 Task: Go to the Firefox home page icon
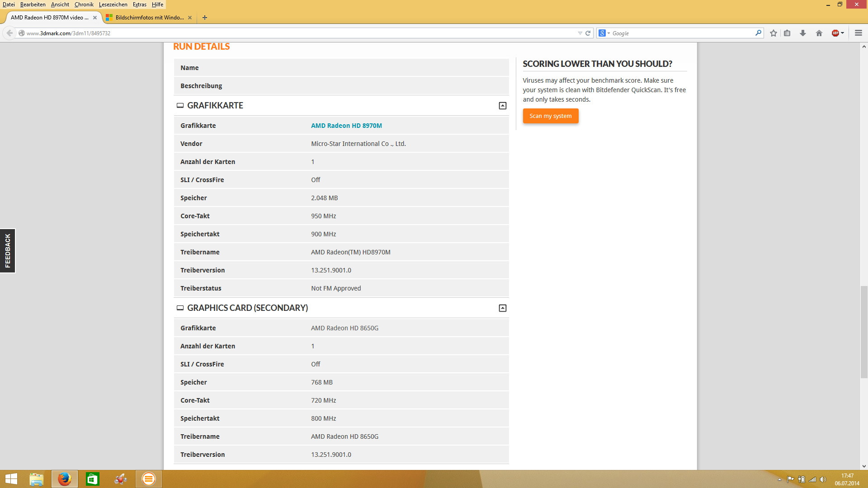click(819, 33)
